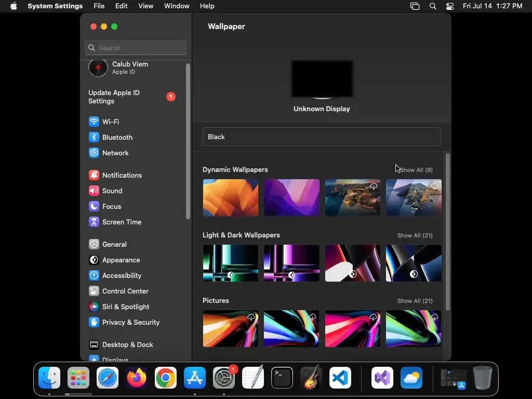This screenshot has width=532, height=399.
Task: Open the File menu
Action: (x=99, y=6)
